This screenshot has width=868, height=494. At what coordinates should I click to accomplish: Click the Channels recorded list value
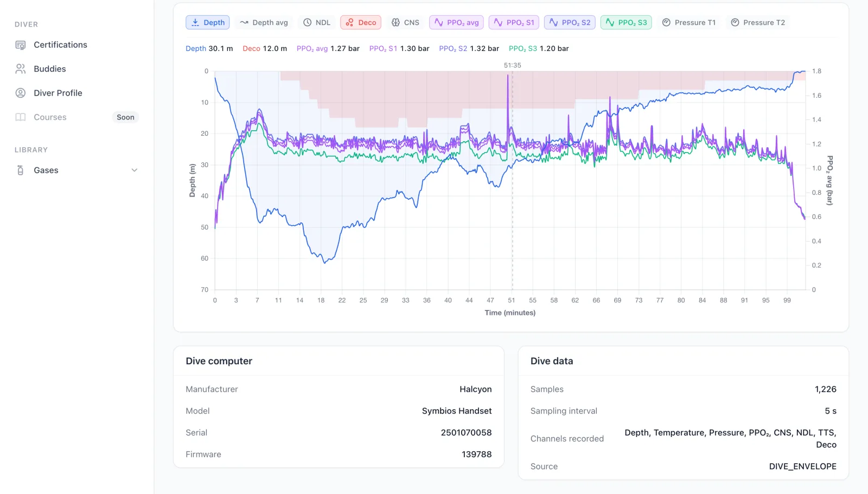(730, 439)
